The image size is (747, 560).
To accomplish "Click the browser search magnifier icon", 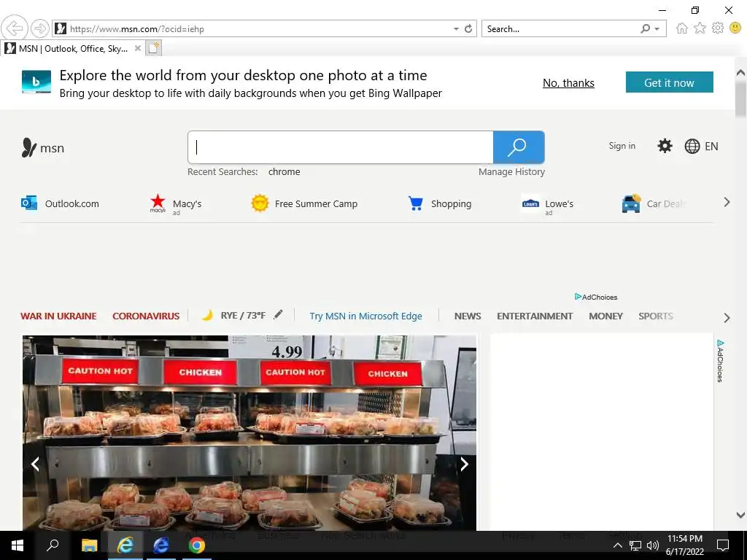I will coord(645,28).
